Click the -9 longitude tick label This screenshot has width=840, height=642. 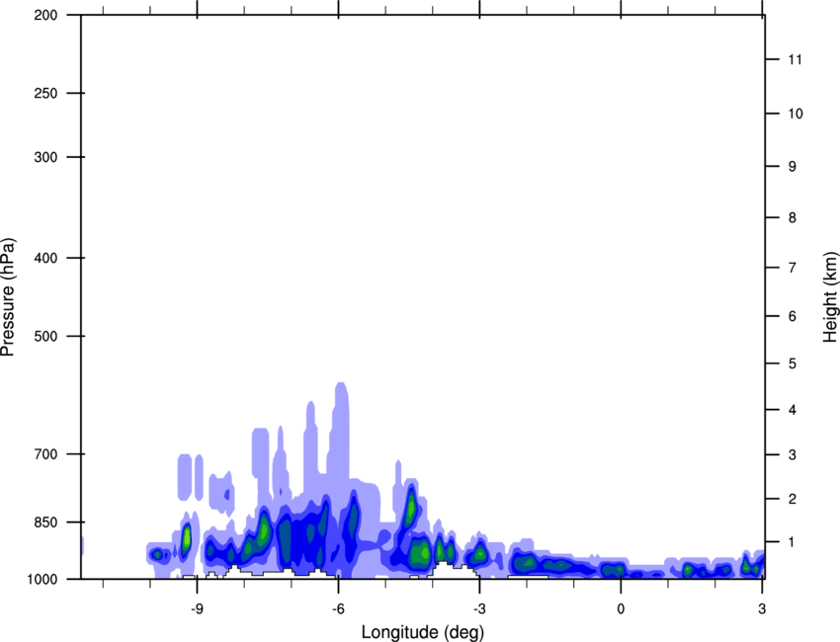197,608
